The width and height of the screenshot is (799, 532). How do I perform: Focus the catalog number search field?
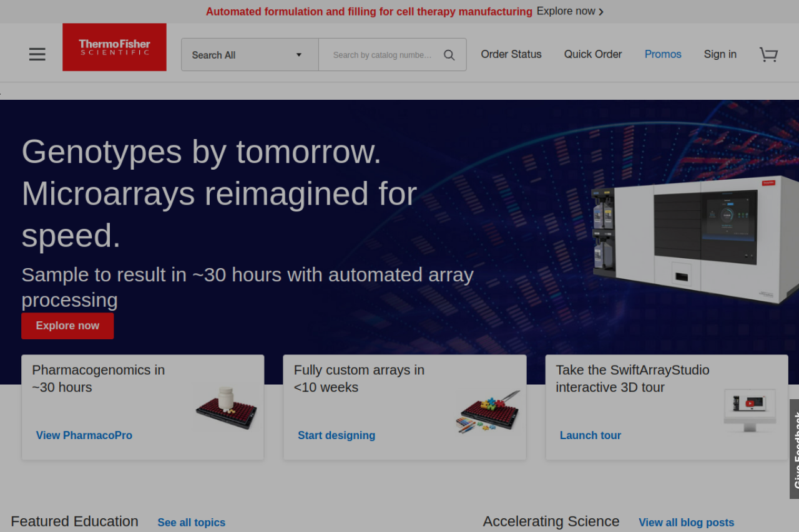(x=382, y=55)
